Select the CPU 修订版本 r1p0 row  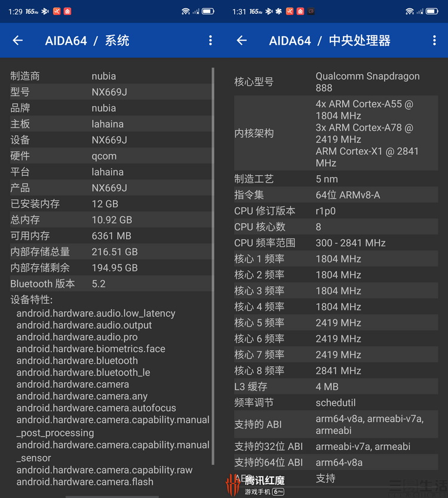pyautogui.click(x=336, y=211)
